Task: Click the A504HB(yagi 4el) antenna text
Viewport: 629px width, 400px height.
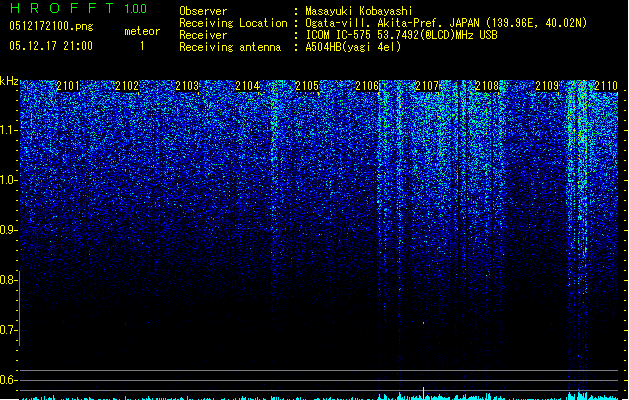Action: point(353,47)
